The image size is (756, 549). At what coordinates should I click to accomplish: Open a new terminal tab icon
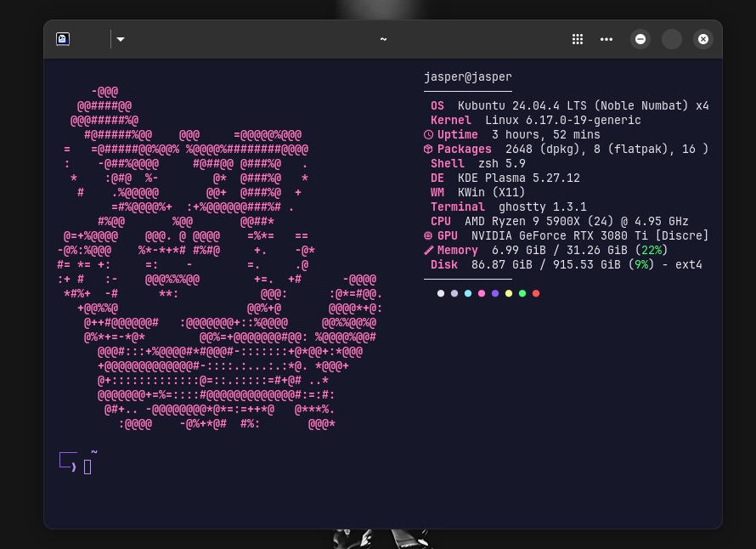[63, 39]
